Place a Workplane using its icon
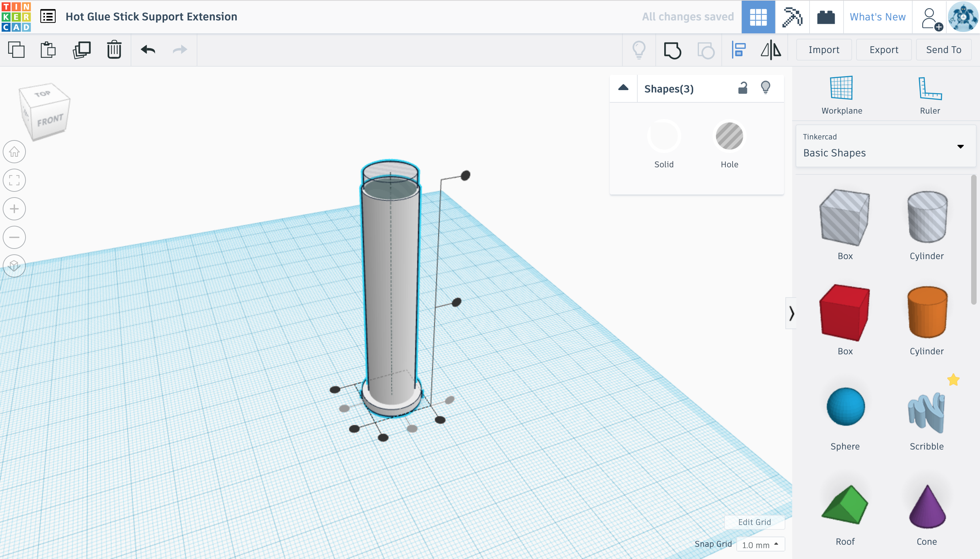 [841, 88]
